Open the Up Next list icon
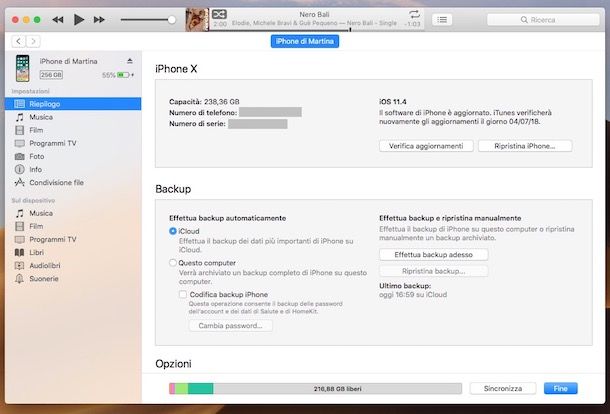Viewport: 610px width, 414px height. [442, 19]
